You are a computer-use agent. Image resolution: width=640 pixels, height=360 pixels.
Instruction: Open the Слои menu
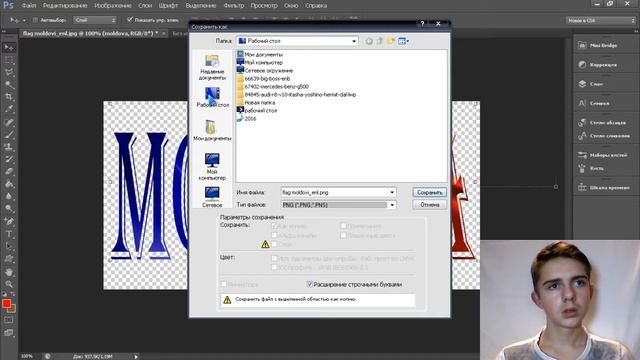point(145,6)
